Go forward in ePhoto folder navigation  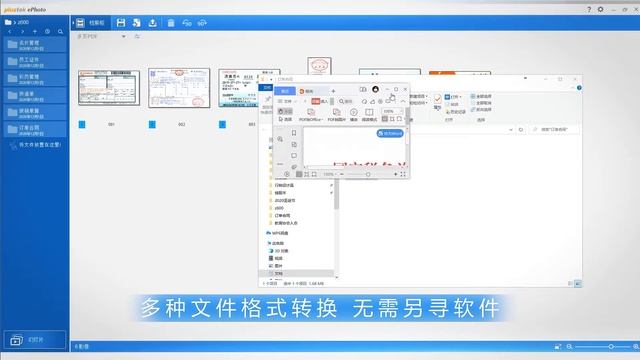pyautogui.click(x=22, y=31)
